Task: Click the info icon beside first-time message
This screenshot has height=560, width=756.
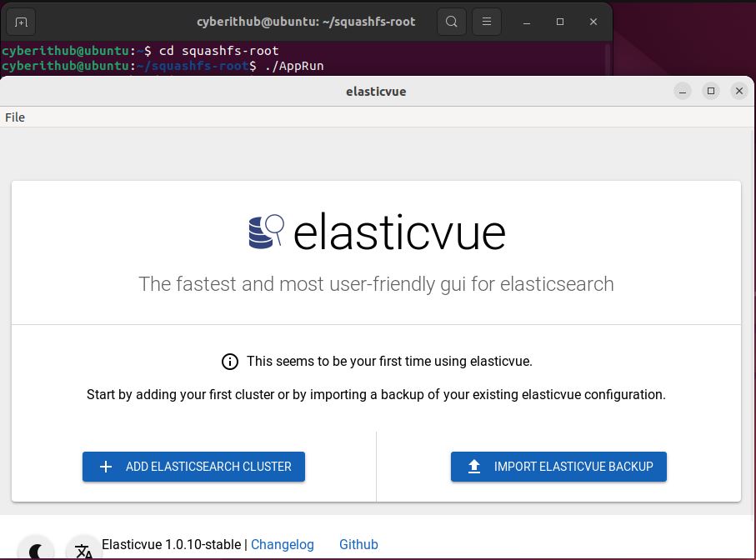Action: [x=229, y=362]
